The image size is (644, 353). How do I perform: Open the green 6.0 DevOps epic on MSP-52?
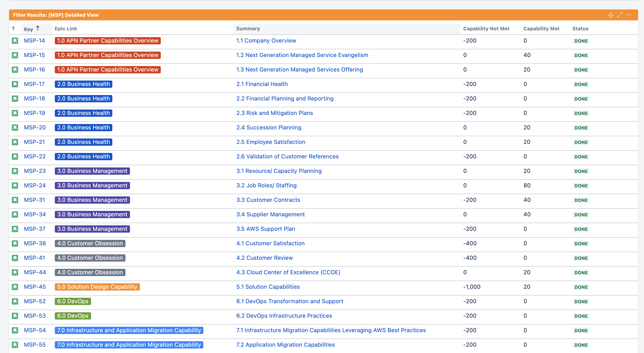tap(73, 301)
